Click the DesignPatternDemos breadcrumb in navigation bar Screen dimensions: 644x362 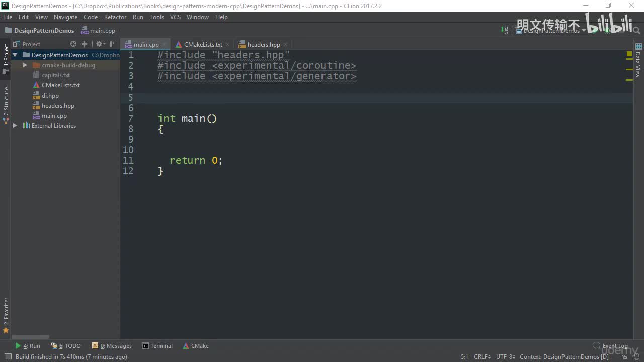click(x=39, y=31)
